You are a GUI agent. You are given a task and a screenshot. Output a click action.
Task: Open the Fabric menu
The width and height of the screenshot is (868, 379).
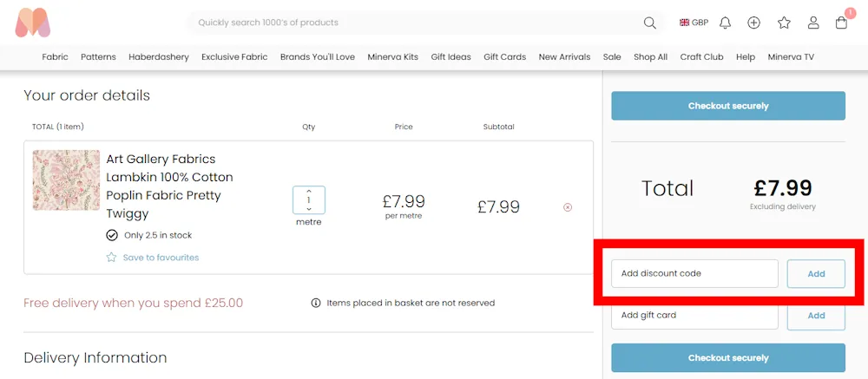[x=55, y=57]
